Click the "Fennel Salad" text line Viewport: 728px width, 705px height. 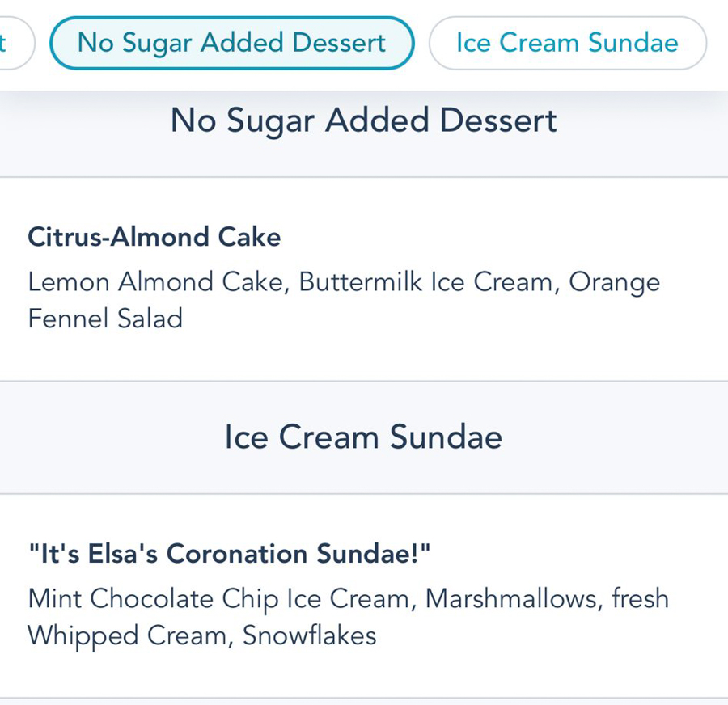105,319
